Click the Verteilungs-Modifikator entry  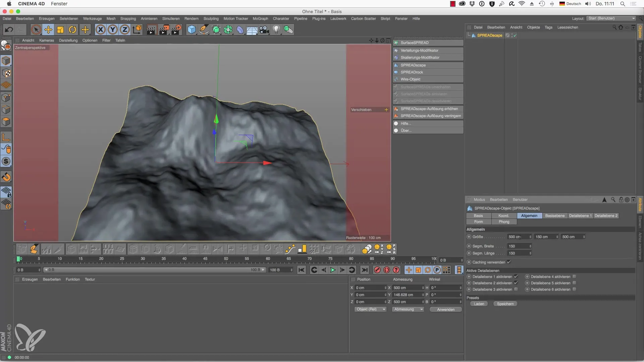click(428, 50)
